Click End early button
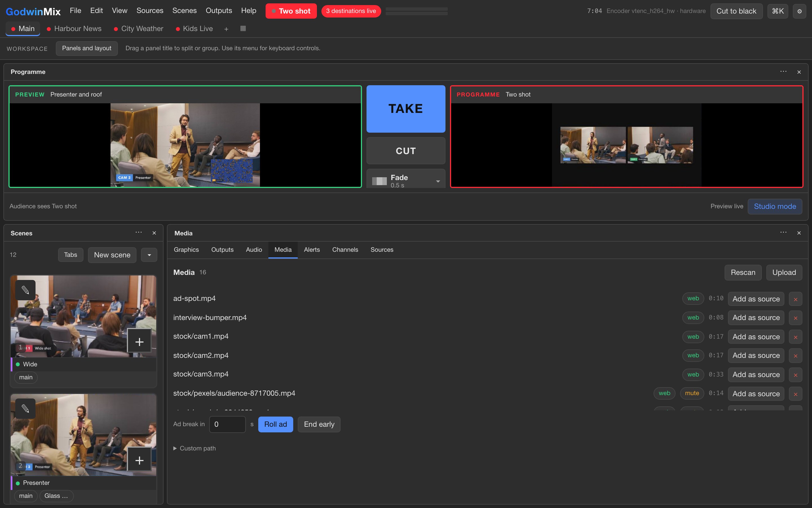Viewport: 812px width, 508px height. pos(319,424)
